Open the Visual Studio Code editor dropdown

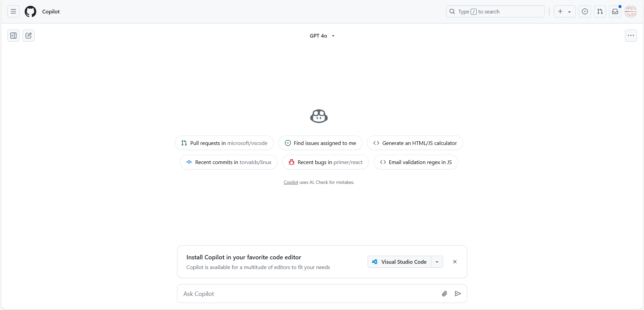coord(437,262)
